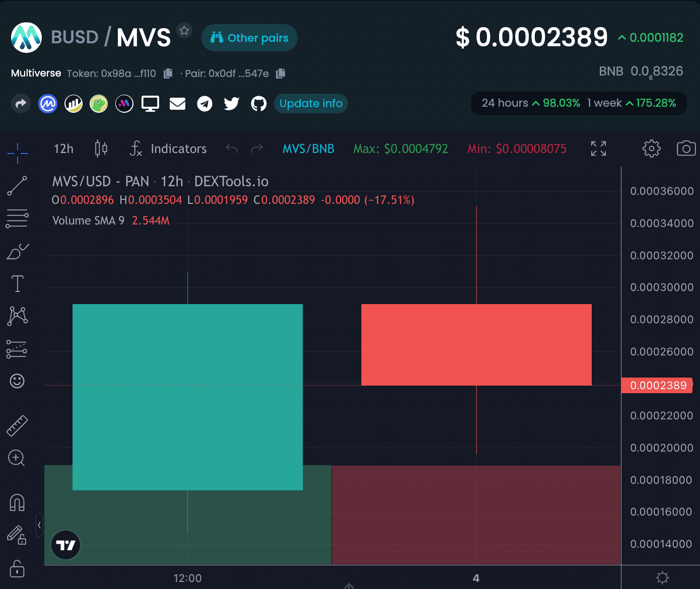
Task: Add MVS pair to favorites star
Action: [184, 31]
